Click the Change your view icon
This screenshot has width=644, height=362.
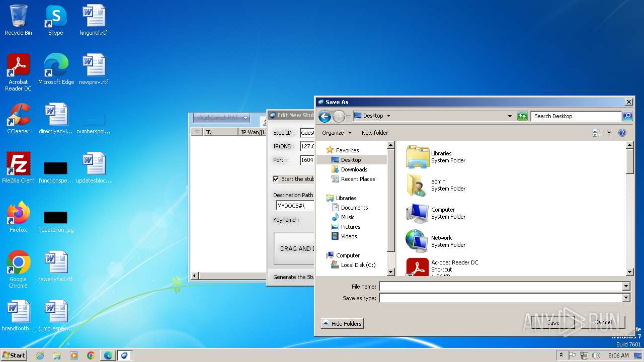coord(597,133)
